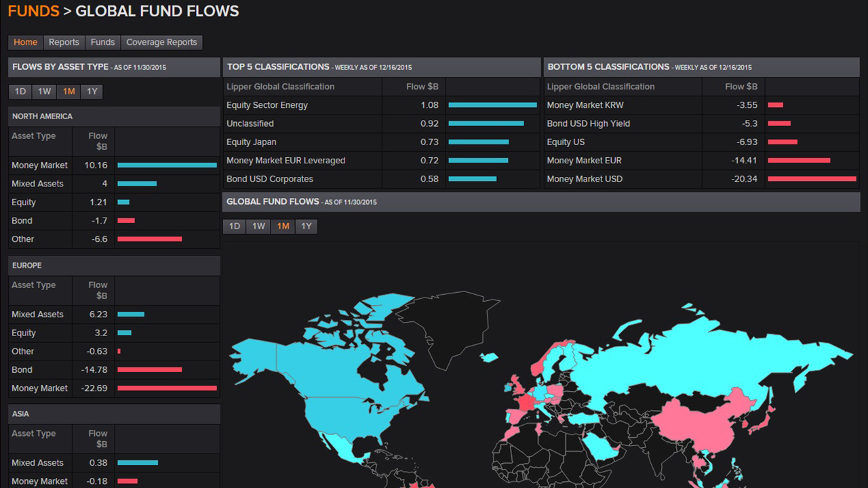Click the Equity Sector Energy flow bar

[492, 105]
